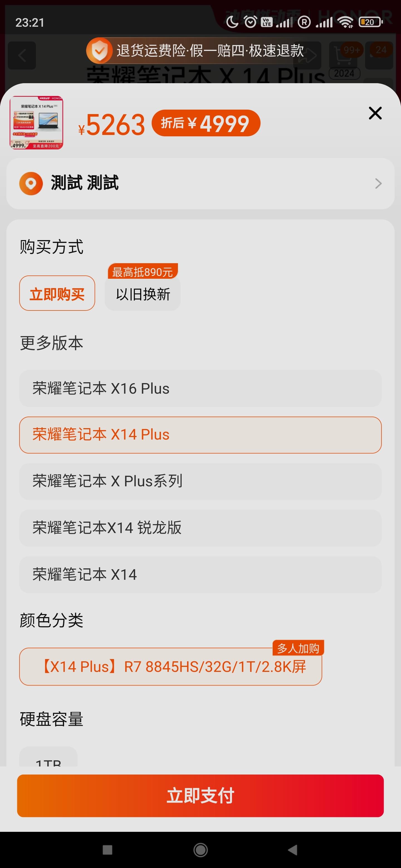This screenshot has height=868, width=401.
Task: Select the 1TB disk capacity option
Action: tap(48, 756)
